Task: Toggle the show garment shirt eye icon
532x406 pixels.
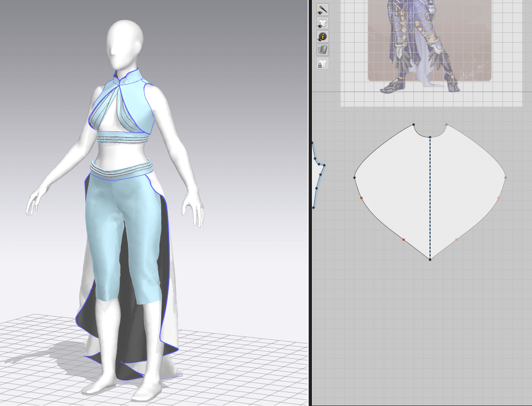Action: [x=323, y=23]
